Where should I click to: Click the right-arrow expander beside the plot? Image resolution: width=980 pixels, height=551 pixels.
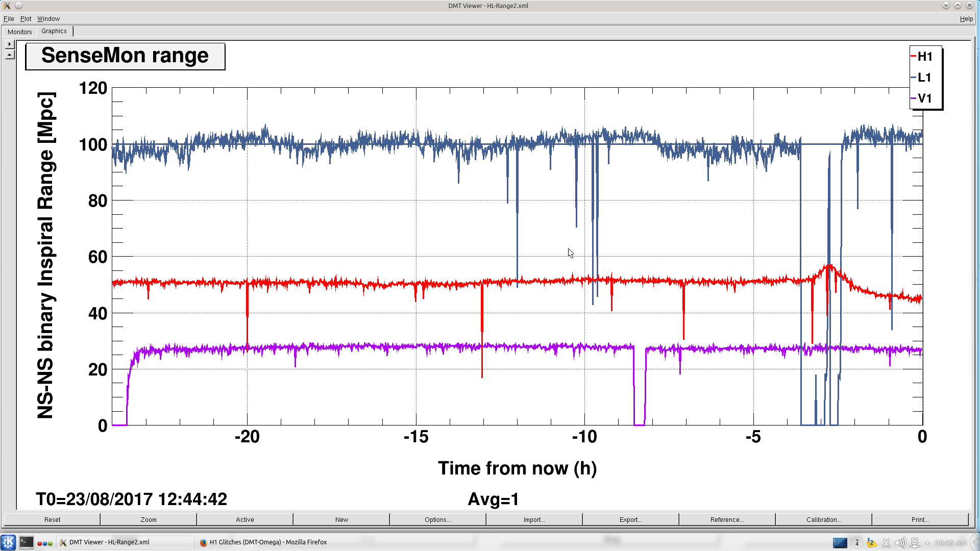(x=10, y=44)
